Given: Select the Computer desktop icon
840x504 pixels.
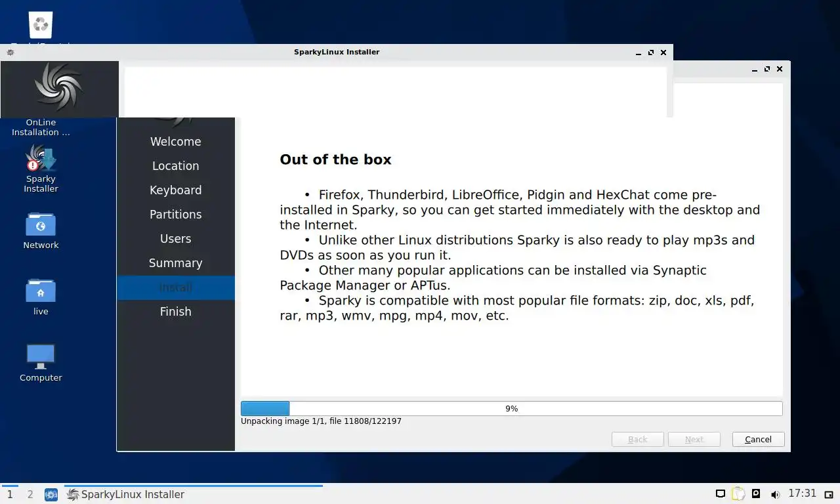Looking at the screenshot, I should (x=41, y=356).
